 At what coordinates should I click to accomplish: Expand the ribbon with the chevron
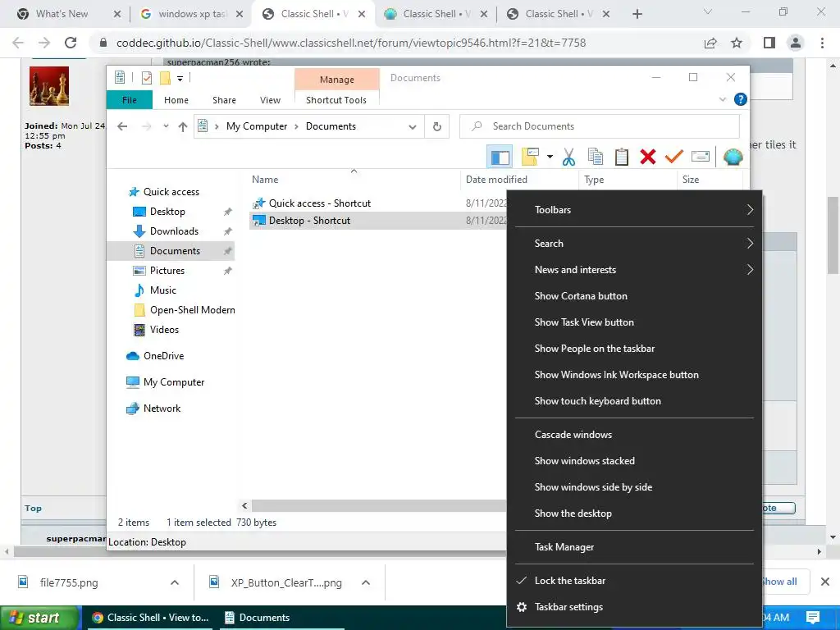pos(722,99)
